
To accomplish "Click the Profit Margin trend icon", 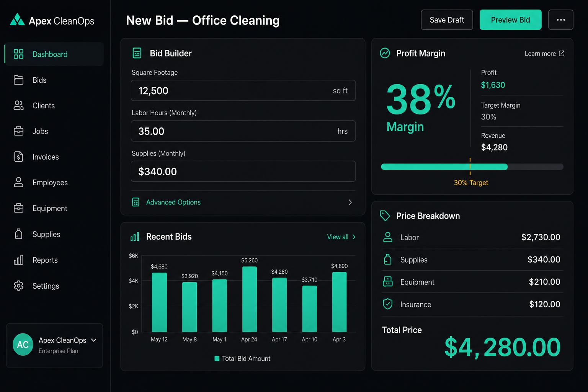I will click(x=385, y=53).
